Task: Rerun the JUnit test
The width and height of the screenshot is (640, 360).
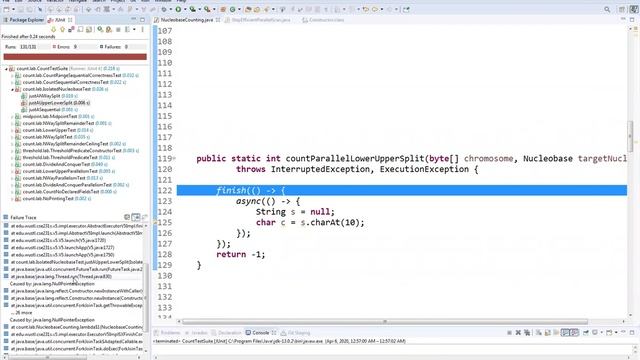Action: click(x=100, y=29)
